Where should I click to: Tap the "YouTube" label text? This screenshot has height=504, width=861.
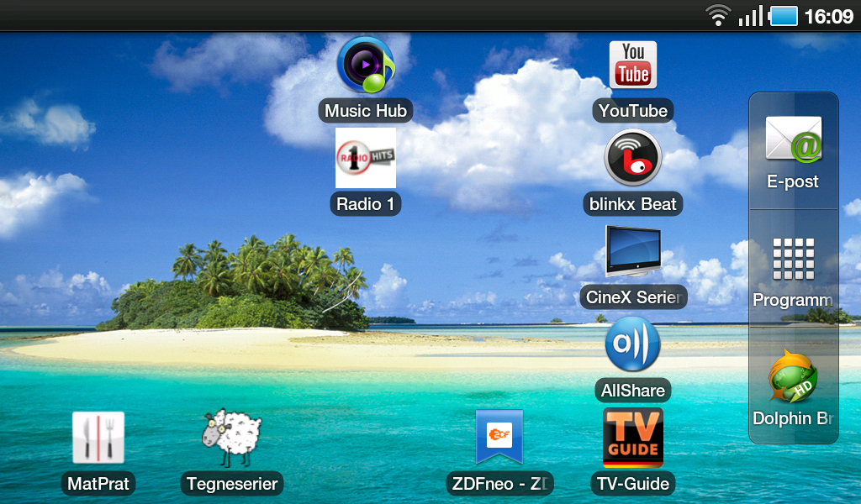click(x=633, y=111)
